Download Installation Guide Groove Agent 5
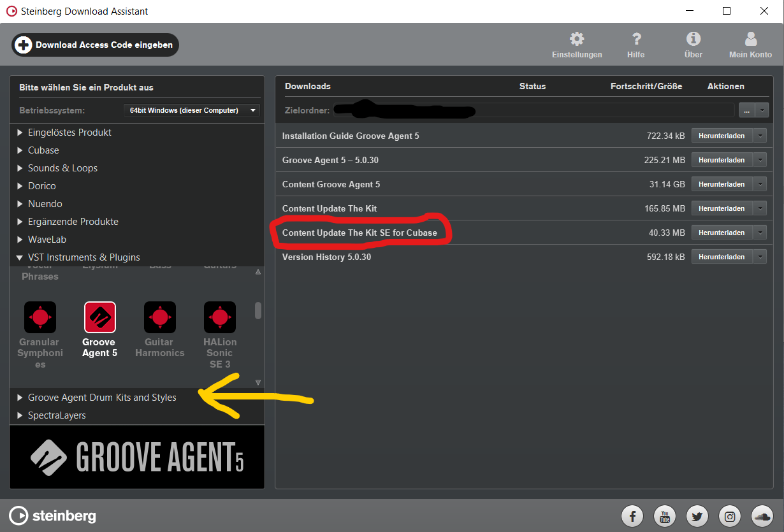The height and width of the screenshot is (532, 784). point(722,136)
